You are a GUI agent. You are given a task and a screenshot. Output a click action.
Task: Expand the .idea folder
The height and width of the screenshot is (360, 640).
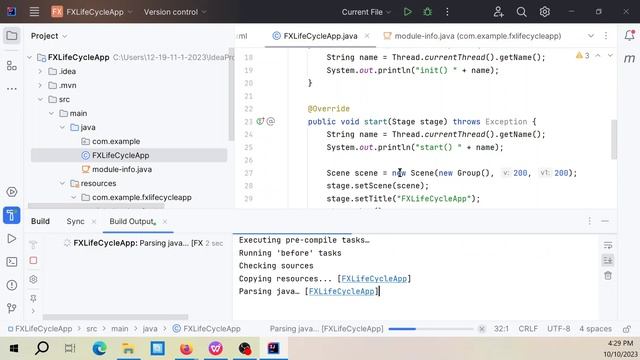click(x=40, y=71)
